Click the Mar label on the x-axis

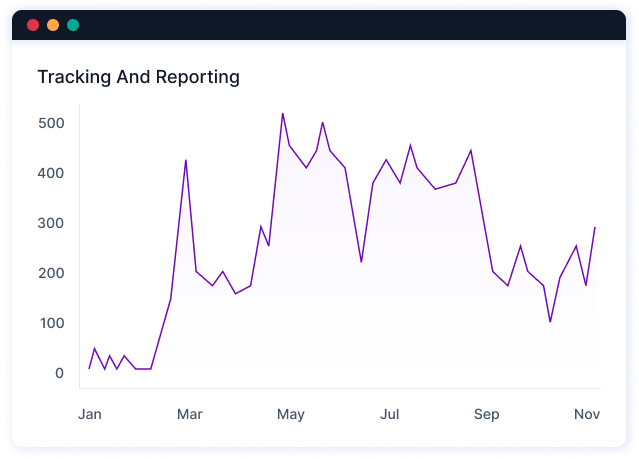[x=189, y=414]
